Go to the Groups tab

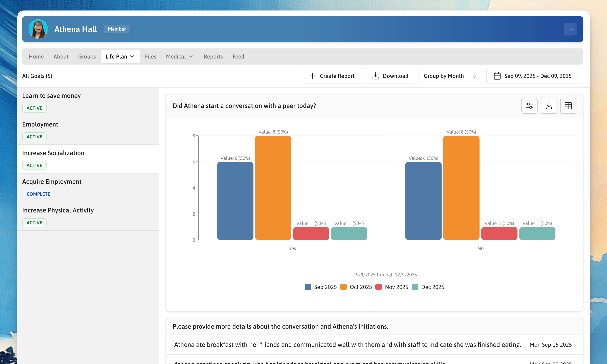click(87, 57)
